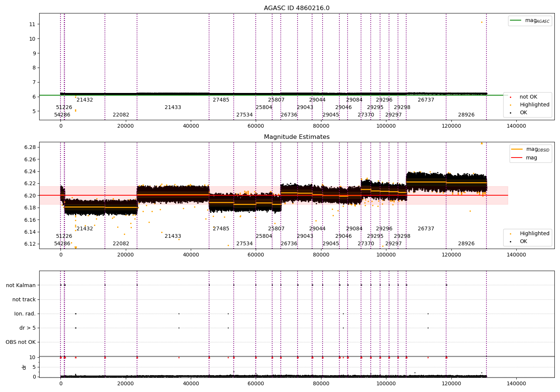
Task: Click the 'Magnitude Estimates' plot title
Action: [x=296, y=137]
